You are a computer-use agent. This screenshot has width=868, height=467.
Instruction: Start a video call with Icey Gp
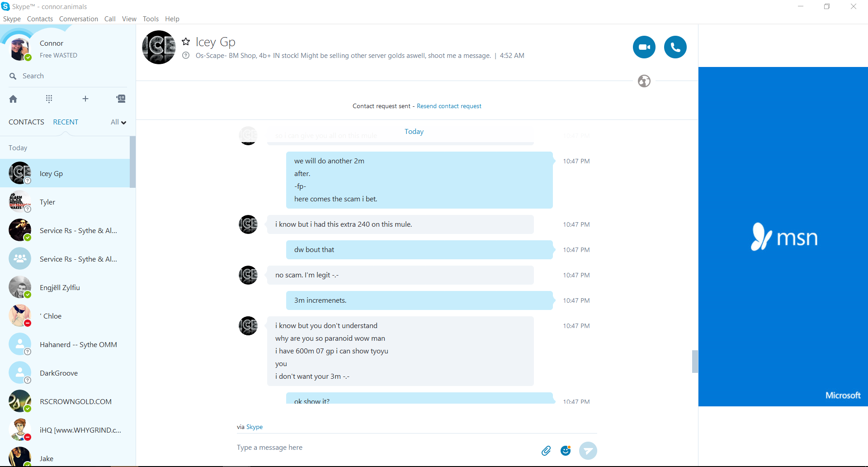(644, 47)
